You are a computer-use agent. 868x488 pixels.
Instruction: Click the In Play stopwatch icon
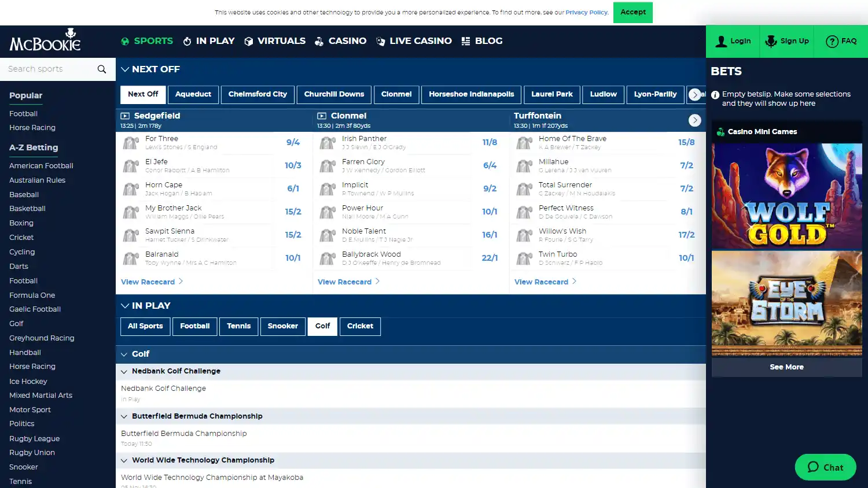click(x=187, y=41)
